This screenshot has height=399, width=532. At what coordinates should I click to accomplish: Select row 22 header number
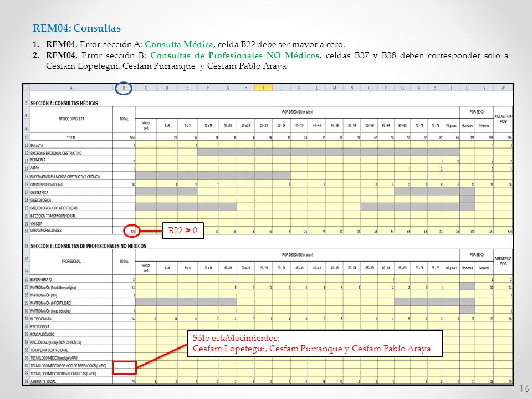tap(27, 231)
